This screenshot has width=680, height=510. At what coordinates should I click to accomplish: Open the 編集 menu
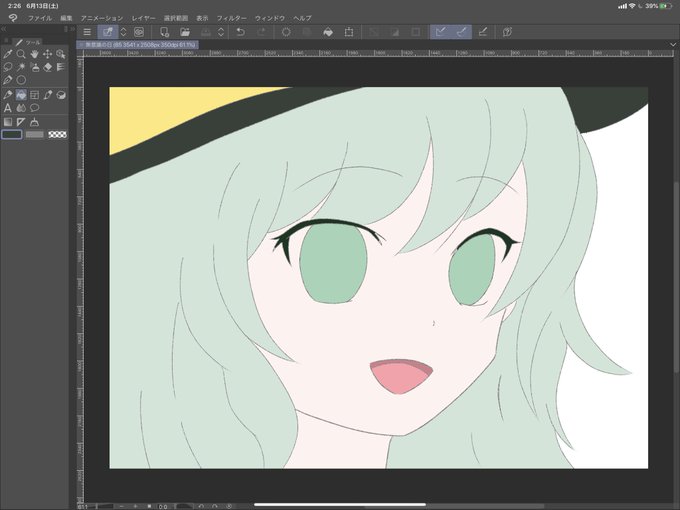[x=66, y=18]
